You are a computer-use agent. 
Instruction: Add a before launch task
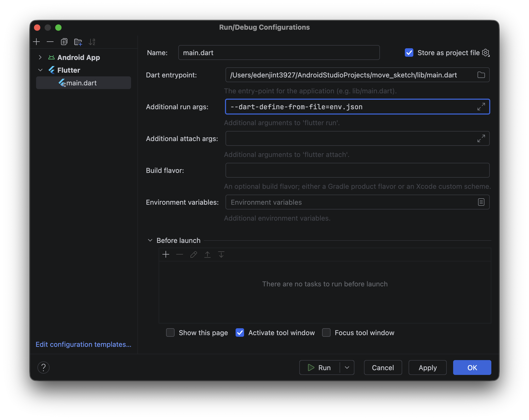tap(166, 255)
